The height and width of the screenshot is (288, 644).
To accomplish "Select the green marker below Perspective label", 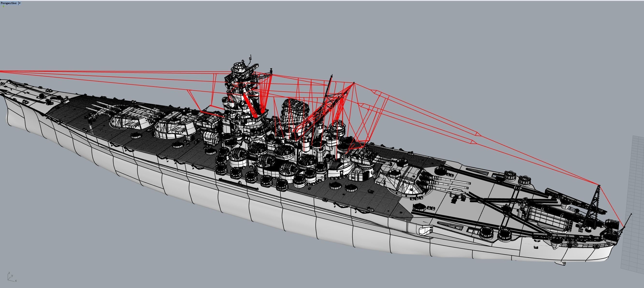I will coord(3,7).
